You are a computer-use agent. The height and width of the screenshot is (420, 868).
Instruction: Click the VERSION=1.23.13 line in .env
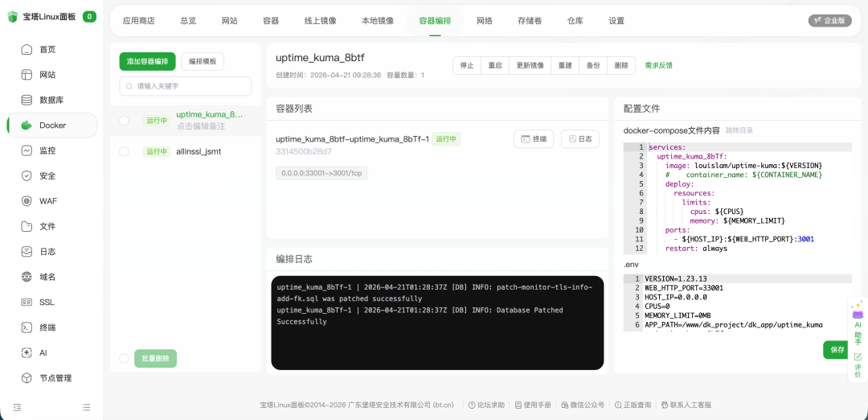point(675,278)
